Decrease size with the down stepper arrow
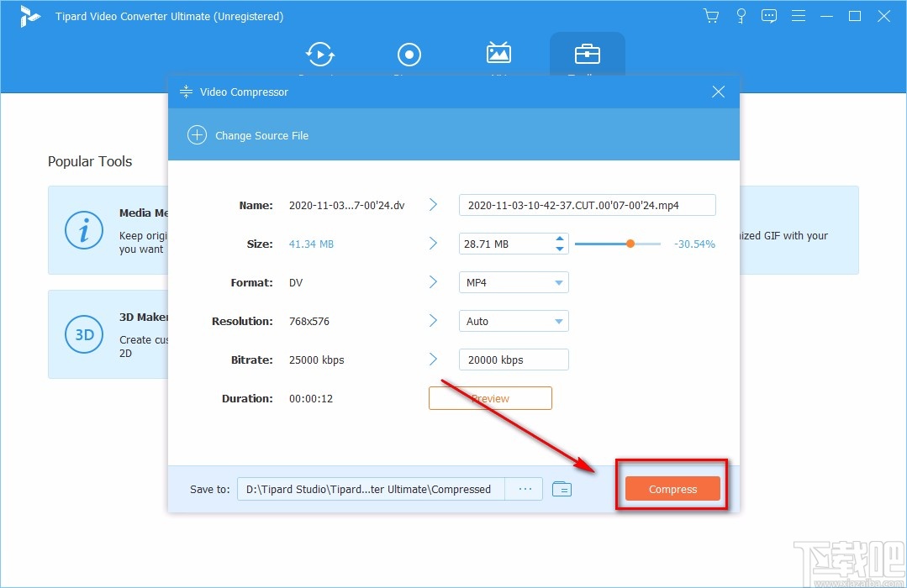 click(560, 249)
